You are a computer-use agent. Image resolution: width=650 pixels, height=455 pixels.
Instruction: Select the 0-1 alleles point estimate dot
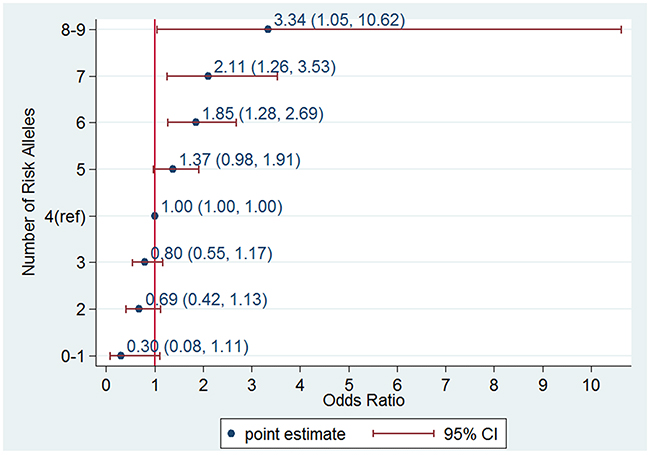click(121, 355)
